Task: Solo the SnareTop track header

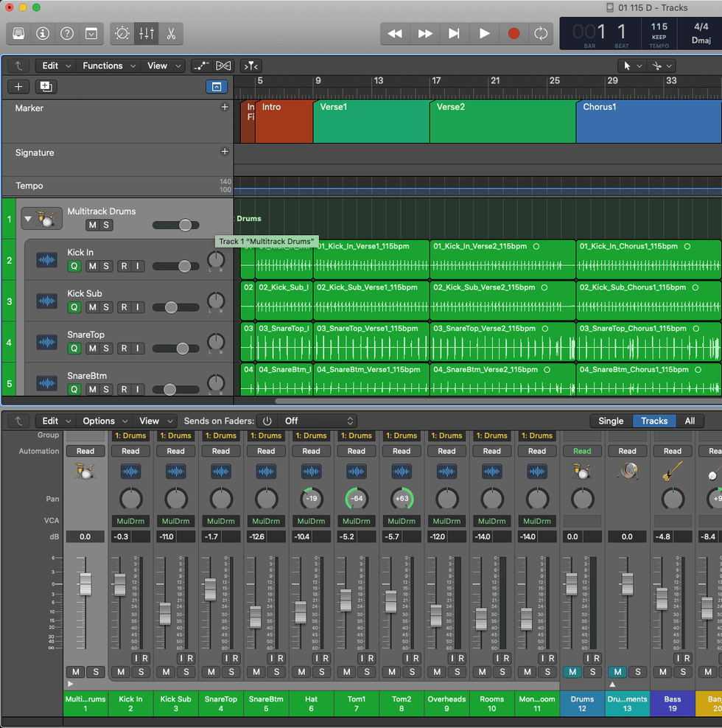Action: click(x=106, y=349)
